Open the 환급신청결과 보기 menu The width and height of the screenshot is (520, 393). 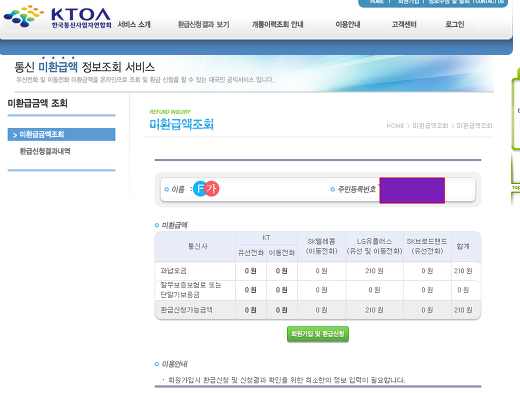(x=203, y=24)
